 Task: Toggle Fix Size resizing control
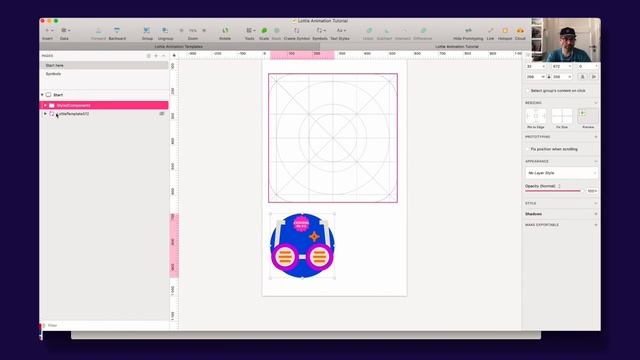coord(562,116)
